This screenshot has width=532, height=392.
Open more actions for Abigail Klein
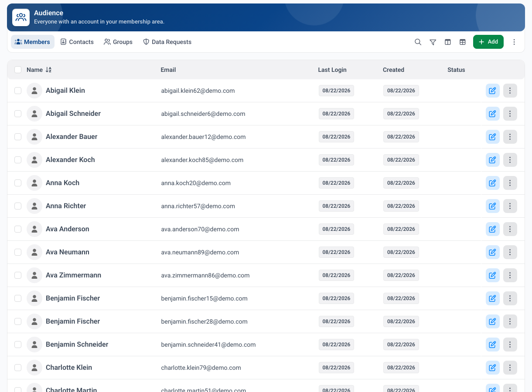(510, 91)
